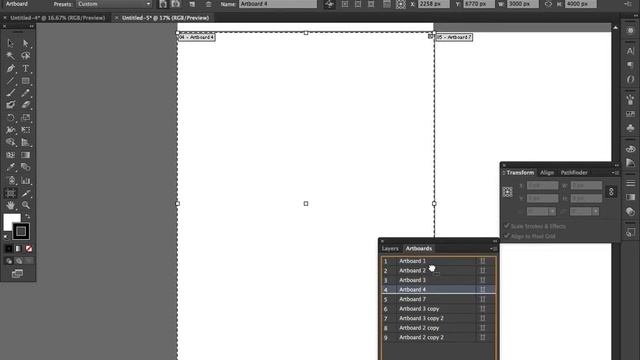The width and height of the screenshot is (640, 360).
Task: Toggle Scale Strokes & Effects checkbox
Action: [507, 226]
